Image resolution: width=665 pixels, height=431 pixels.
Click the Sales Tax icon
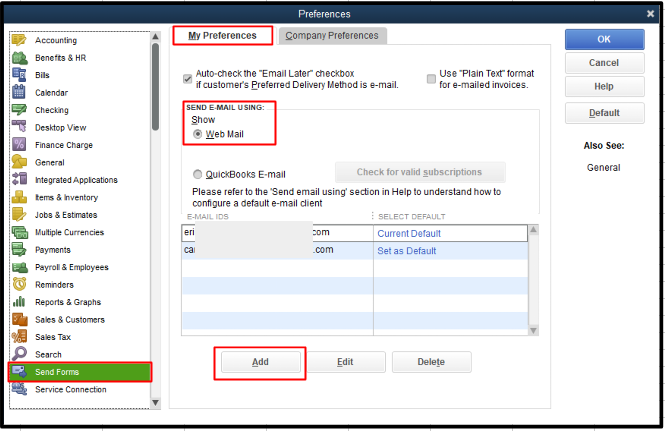(x=19, y=336)
